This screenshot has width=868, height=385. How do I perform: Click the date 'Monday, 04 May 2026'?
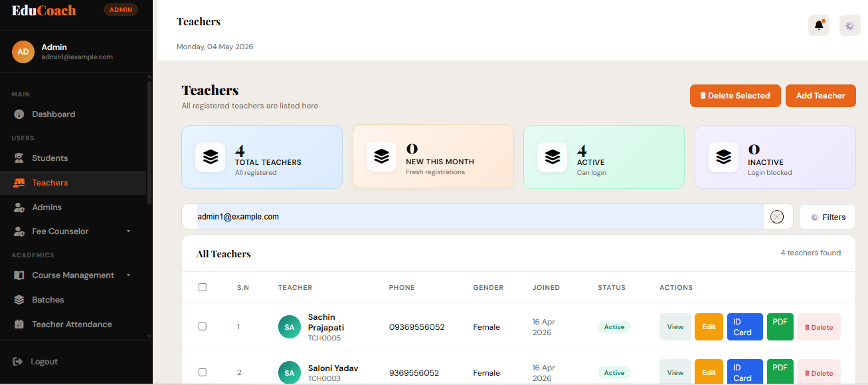tap(215, 47)
